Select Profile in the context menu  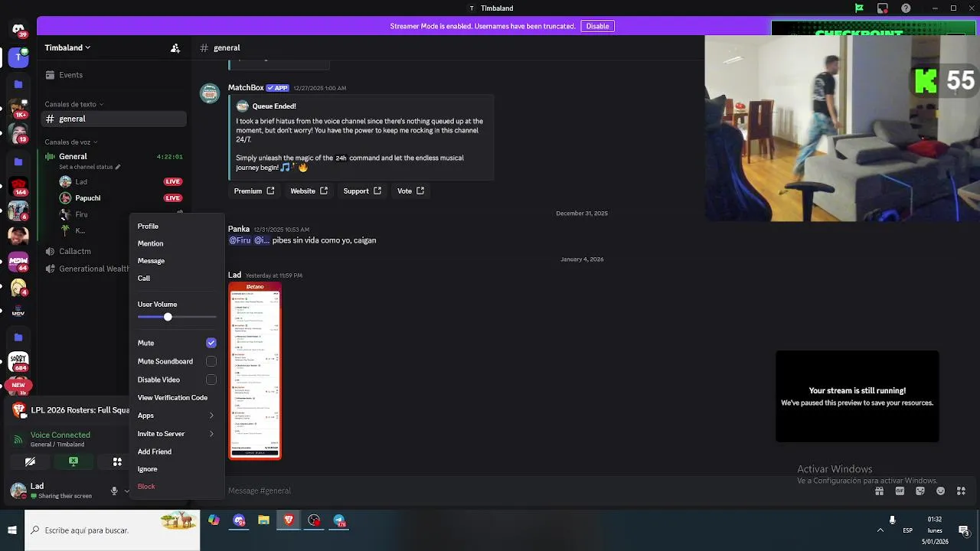coord(176,227)
